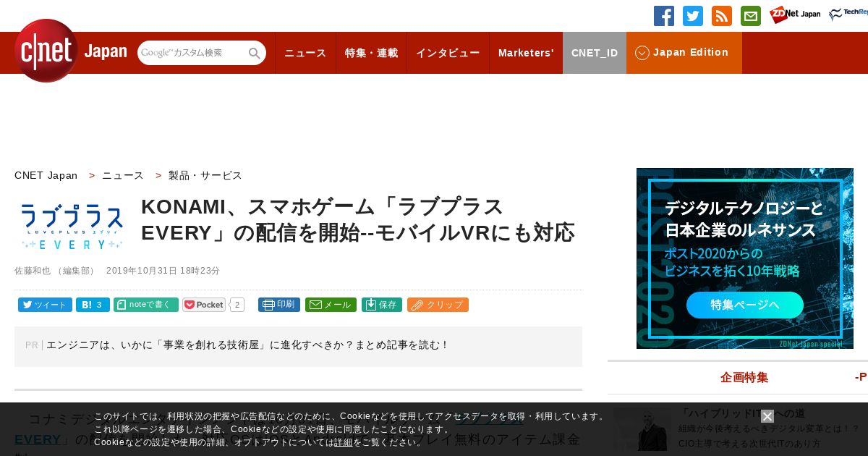
Task: Click the article headline KONAMI、スマホゲーム
Action: tap(358, 219)
